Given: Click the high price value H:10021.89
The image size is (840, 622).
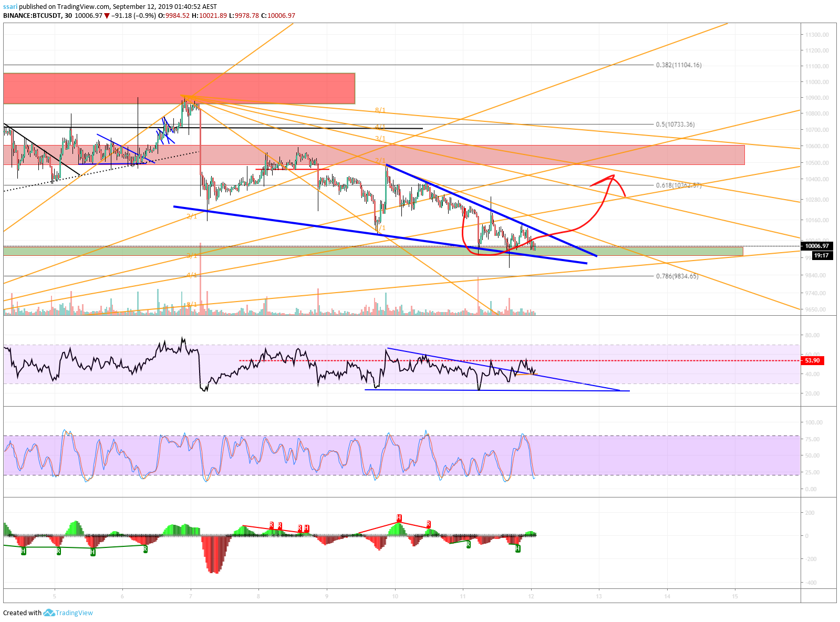Looking at the screenshot, I should pyautogui.click(x=209, y=16).
